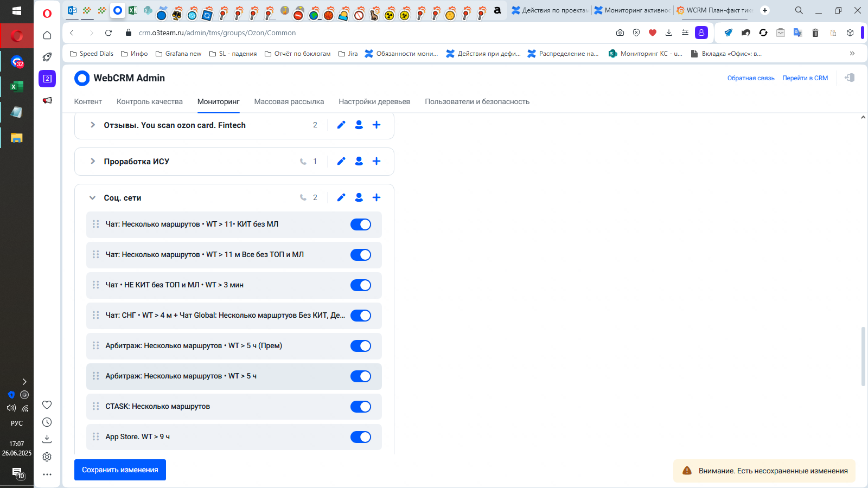The height and width of the screenshot is (488, 868).
Task: Open the Контроль качества tab
Action: coord(150,101)
